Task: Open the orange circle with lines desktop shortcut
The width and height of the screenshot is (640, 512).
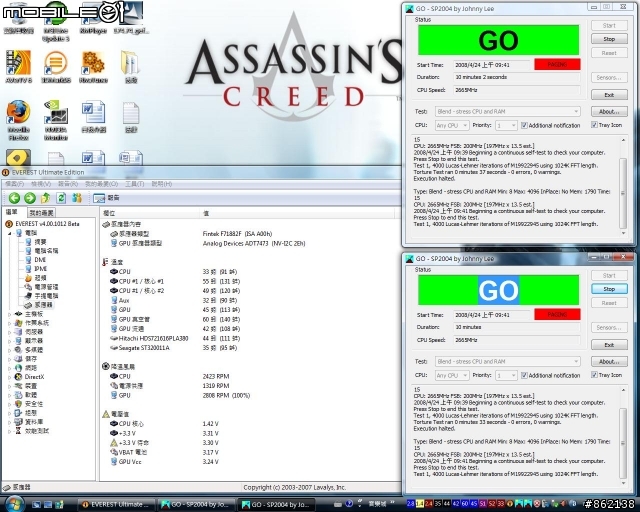Action: pyautogui.click(x=56, y=67)
